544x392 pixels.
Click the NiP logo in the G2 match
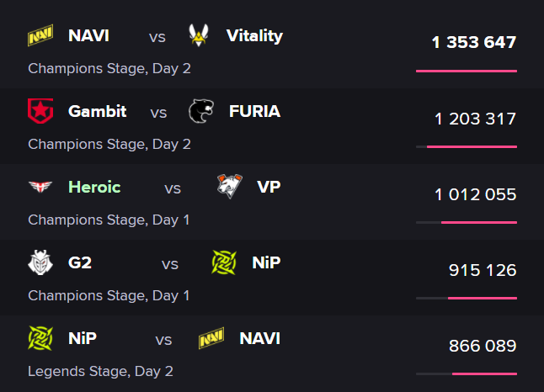click(225, 262)
